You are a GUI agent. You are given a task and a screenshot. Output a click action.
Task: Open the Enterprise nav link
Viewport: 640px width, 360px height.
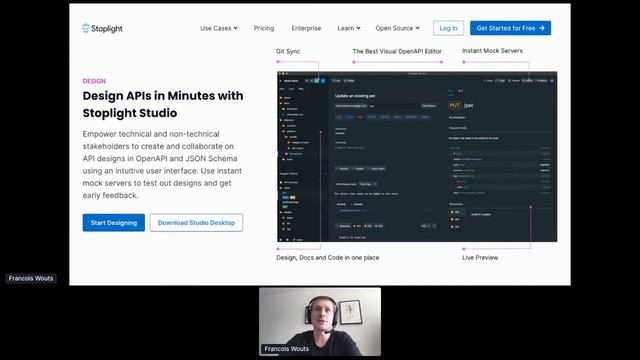[x=306, y=28]
